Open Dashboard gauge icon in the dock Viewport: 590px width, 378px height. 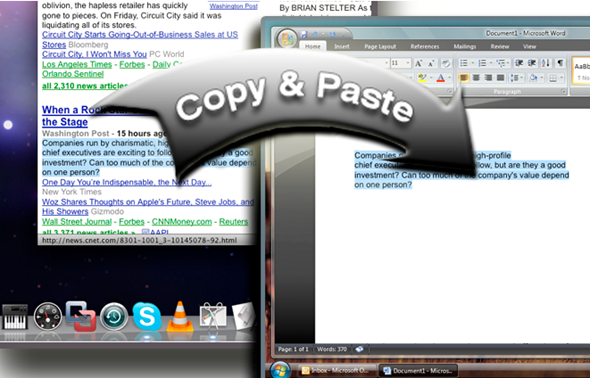pyautogui.click(x=48, y=317)
